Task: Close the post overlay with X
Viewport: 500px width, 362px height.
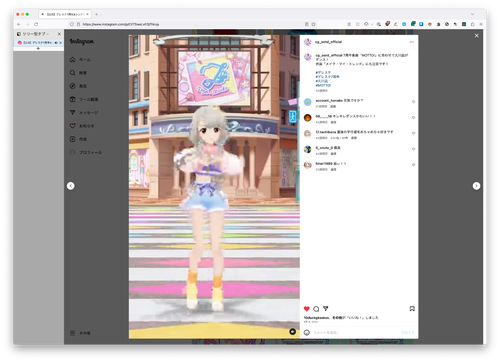Action: [x=477, y=36]
